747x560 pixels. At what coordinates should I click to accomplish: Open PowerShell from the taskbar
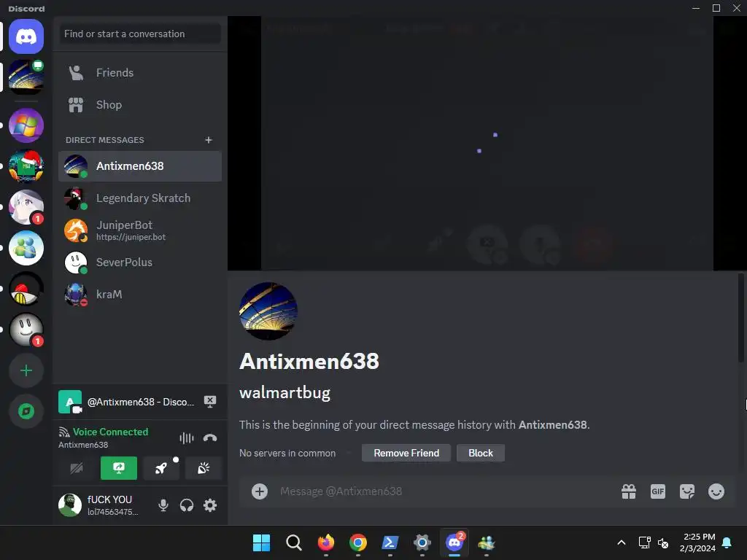tap(390, 542)
